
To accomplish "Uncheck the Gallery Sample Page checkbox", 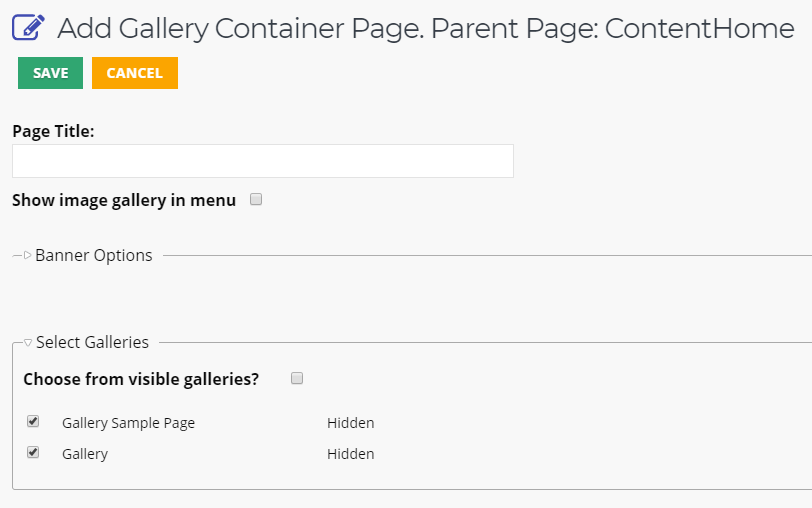I will point(33,422).
